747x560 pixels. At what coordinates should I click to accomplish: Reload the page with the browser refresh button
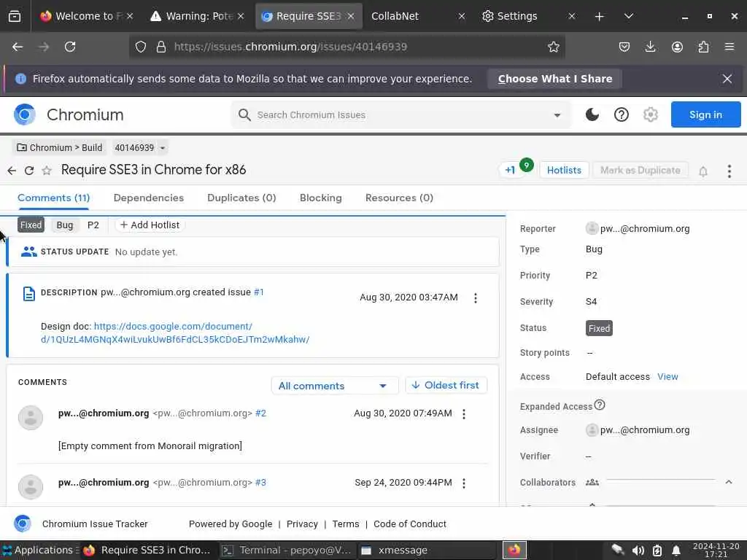pyautogui.click(x=70, y=47)
